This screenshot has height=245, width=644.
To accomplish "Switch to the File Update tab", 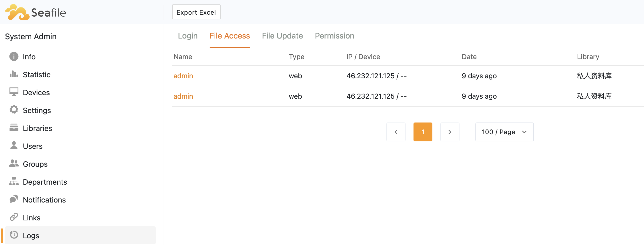I will pyautogui.click(x=282, y=36).
